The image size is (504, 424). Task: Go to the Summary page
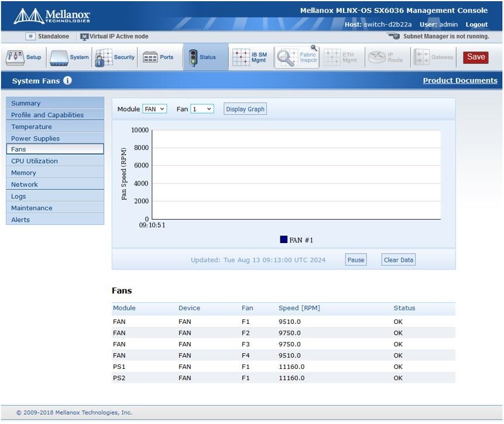click(55, 103)
